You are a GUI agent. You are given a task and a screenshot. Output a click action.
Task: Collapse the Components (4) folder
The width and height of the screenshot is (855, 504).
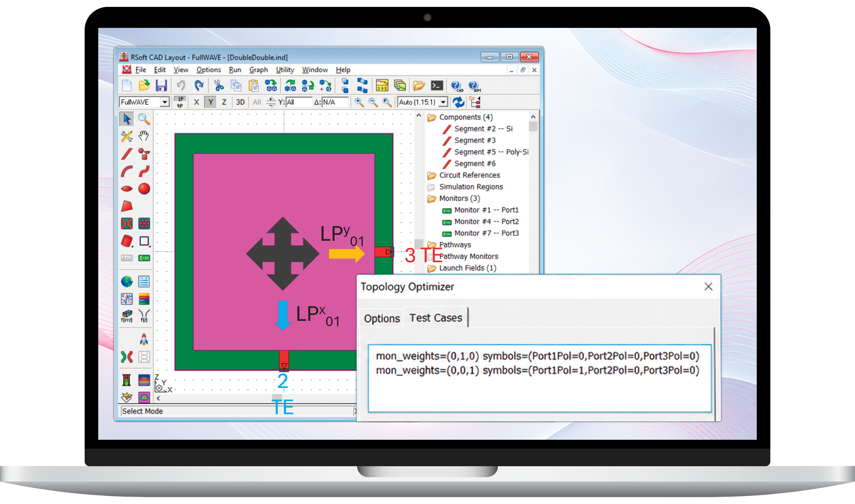pos(432,118)
